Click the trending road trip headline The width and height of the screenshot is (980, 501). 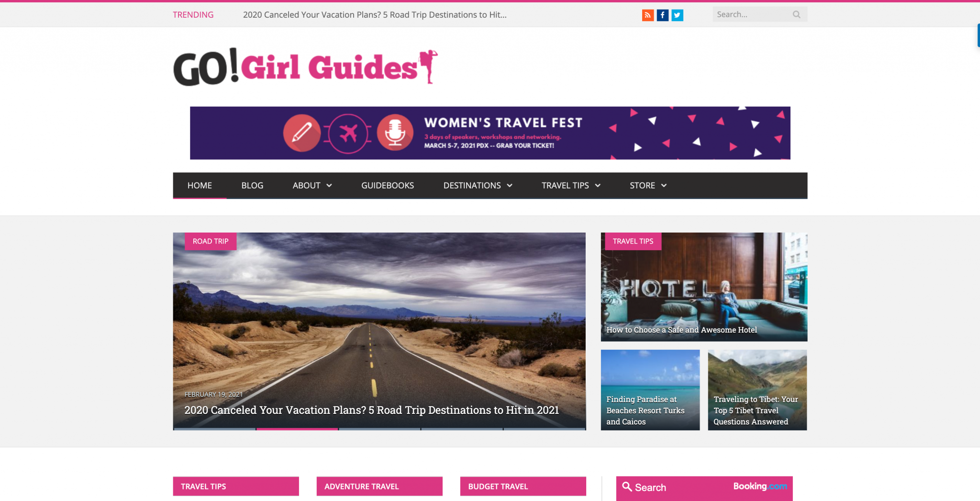[375, 15]
